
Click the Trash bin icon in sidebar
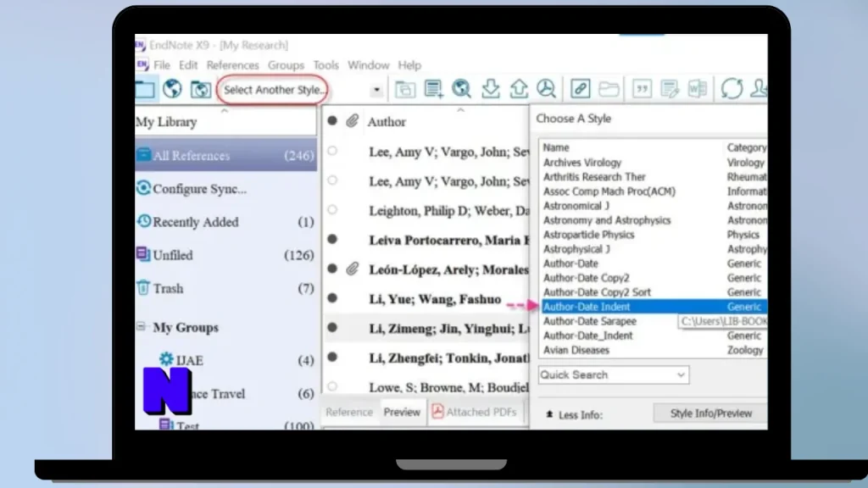(143, 287)
